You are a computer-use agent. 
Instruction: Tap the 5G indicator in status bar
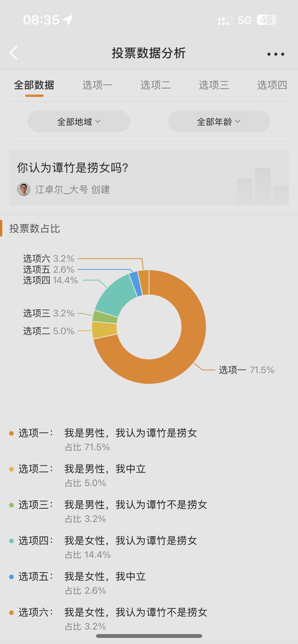[244, 20]
